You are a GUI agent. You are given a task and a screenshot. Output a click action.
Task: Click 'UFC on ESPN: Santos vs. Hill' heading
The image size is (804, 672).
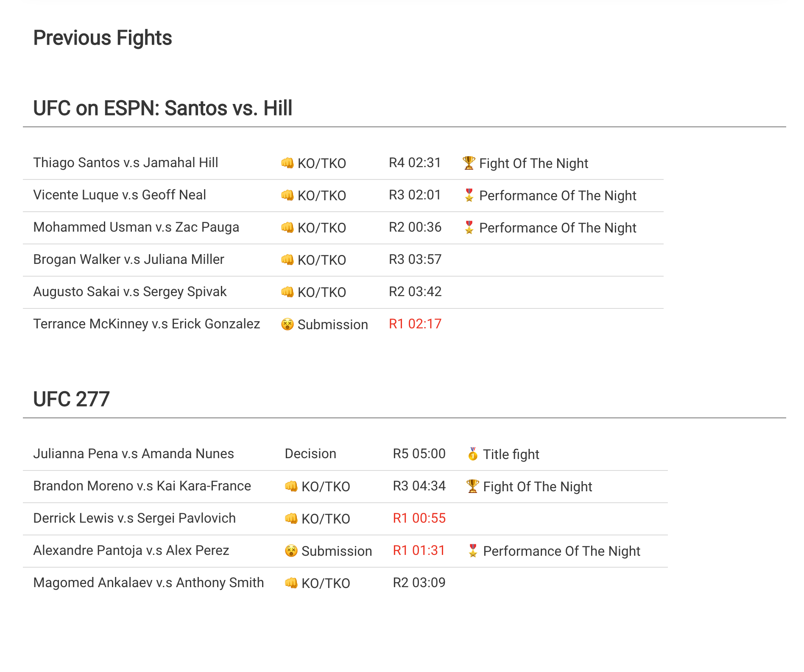[163, 108]
